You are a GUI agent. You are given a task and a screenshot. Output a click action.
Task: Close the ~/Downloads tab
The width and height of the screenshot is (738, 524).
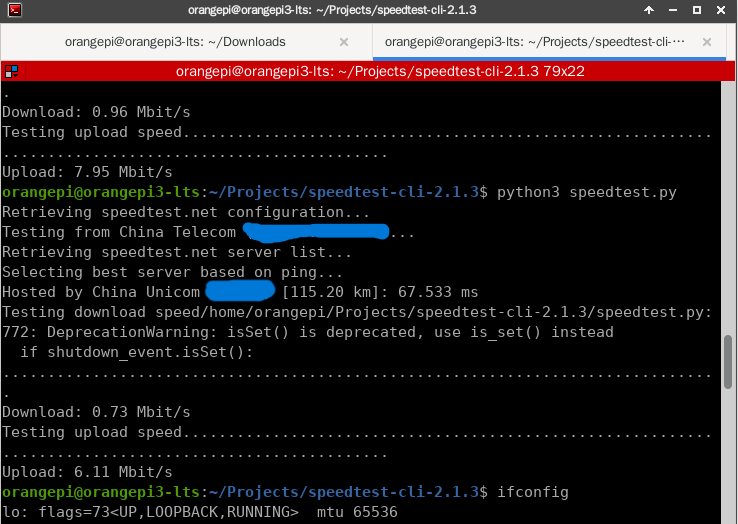click(344, 42)
